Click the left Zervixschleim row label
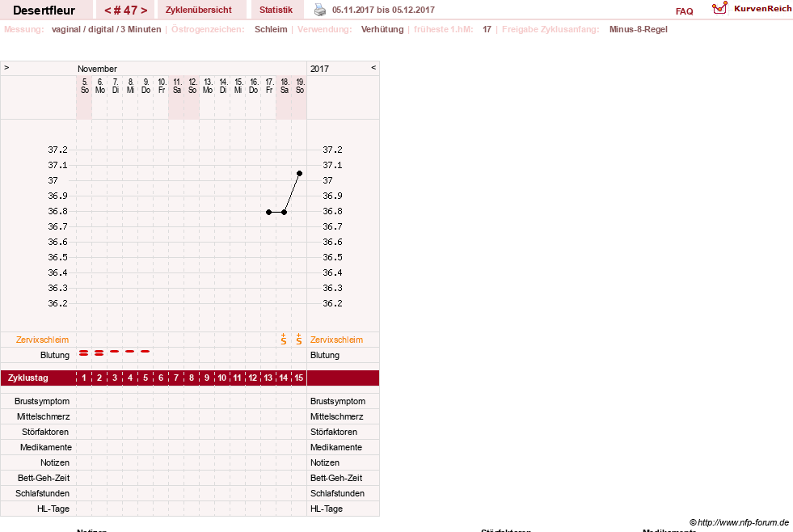Viewport: 793px width, 532px height. (x=42, y=340)
